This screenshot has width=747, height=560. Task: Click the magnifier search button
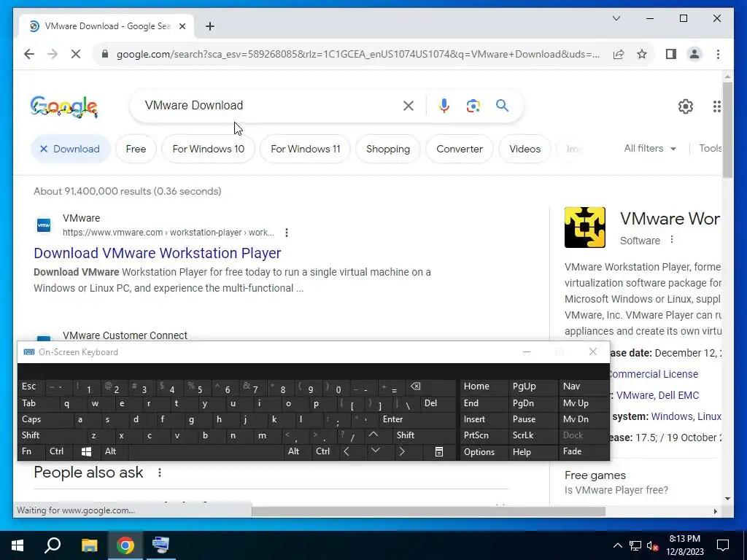pos(502,105)
